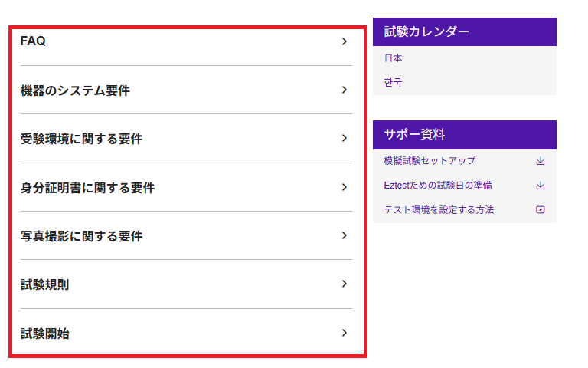Open テスト環境を設定する方法 video link
The height and width of the screenshot is (368, 588).
pos(439,210)
